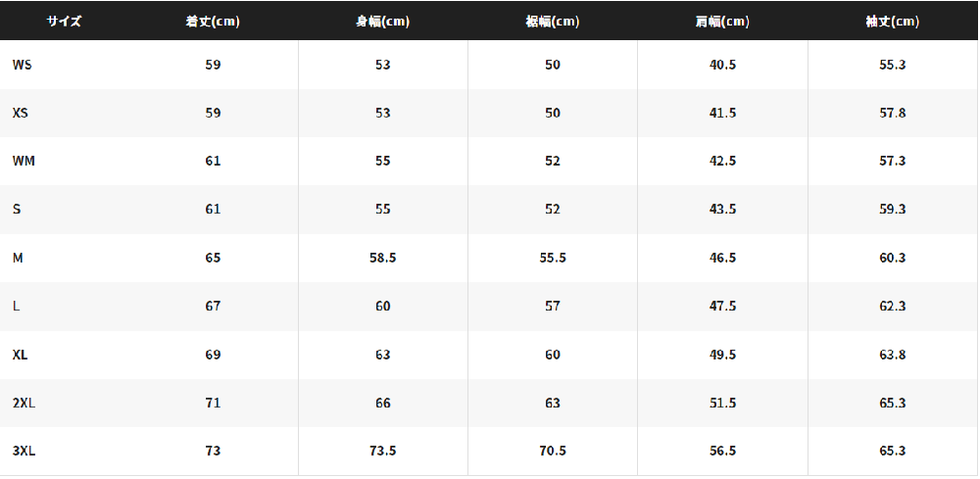Click the 58.5 body width value
This screenshot has width=980, height=479.
click(382, 258)
